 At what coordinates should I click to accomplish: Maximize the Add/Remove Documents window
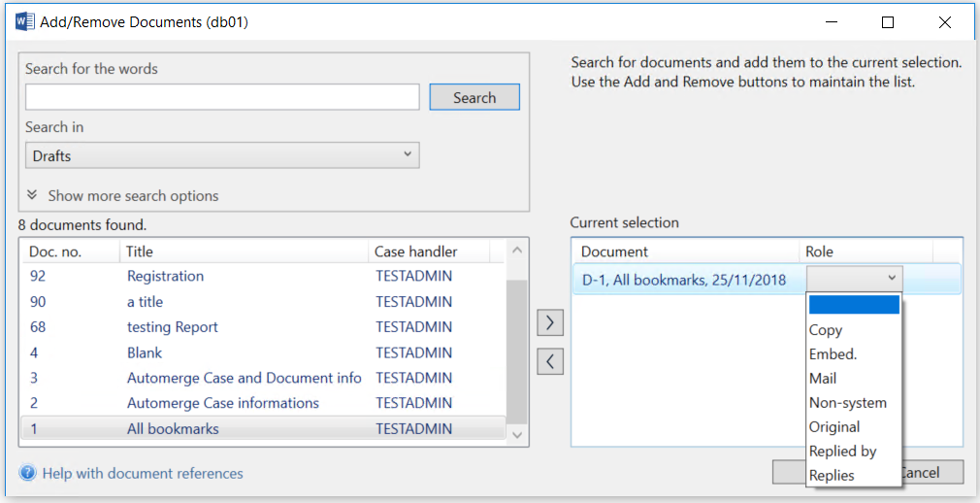tap(888, 22)
